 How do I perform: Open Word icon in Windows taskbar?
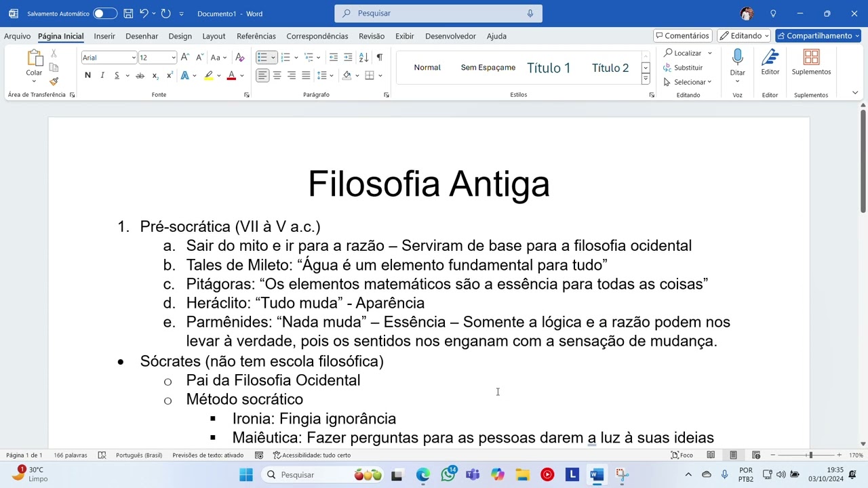(597, 474)
